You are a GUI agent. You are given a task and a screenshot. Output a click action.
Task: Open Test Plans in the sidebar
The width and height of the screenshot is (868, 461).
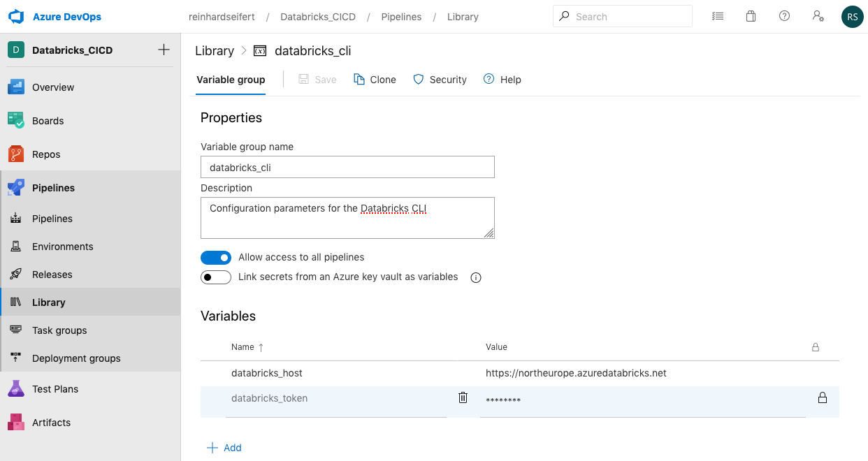(x=90, y=389)
